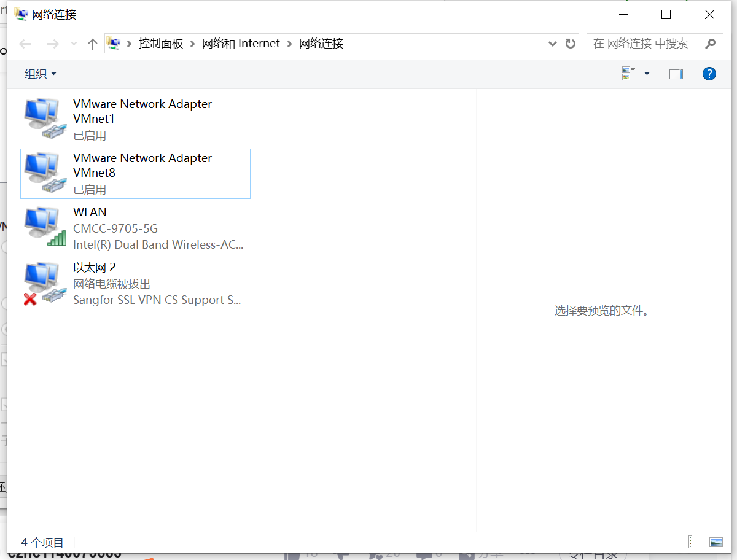
Task: Open help with the question mark icon
Action: pos(709,74)
